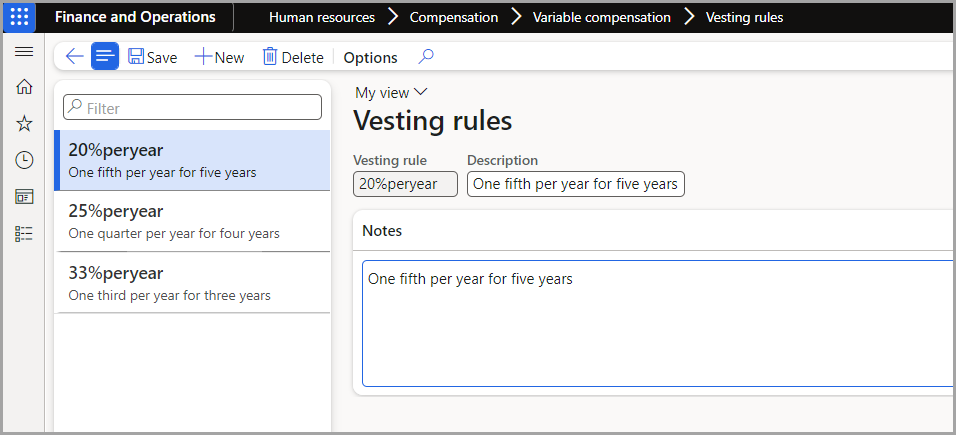Viewport: 956px width, 435px height.
Task: Click Compensation in the breadcrumb
Action: pos(454,18)
